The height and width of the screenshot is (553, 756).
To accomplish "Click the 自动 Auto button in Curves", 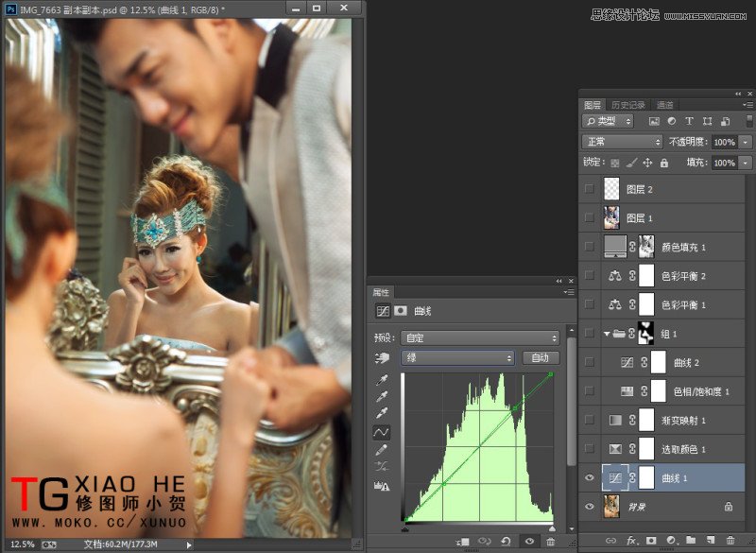I will click(542, 357).
